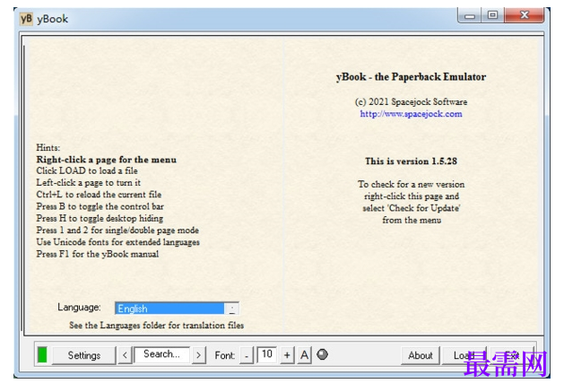Open the Settings panel

(84, 355)
